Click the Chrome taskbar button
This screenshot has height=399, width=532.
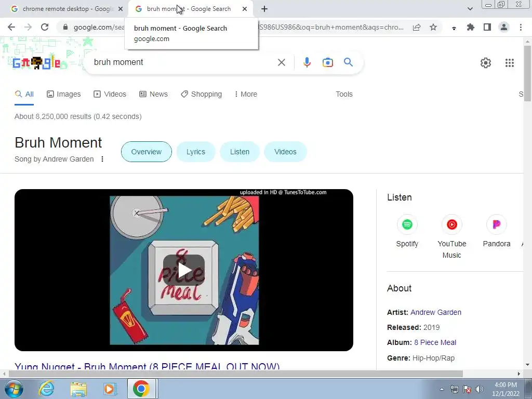(x=141, y=389)
